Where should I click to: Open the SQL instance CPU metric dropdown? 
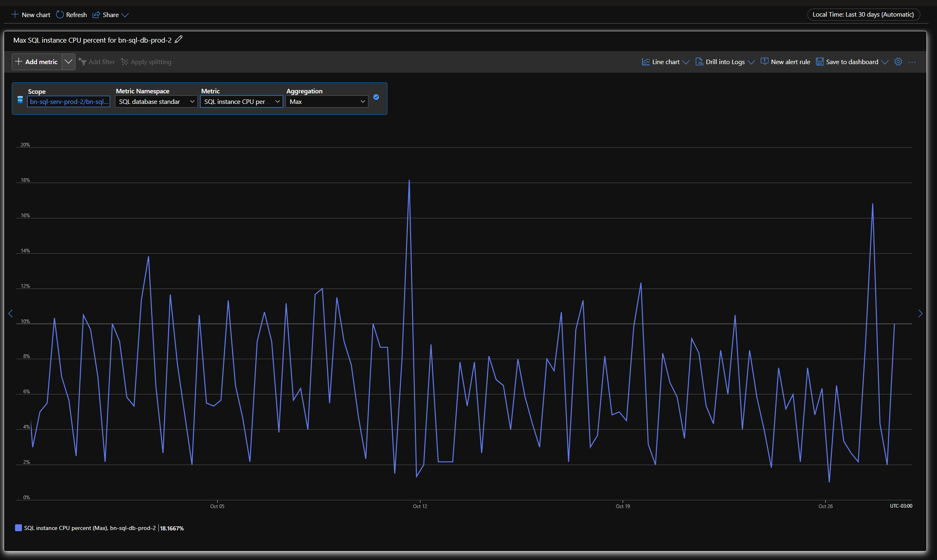click(242, 101)
